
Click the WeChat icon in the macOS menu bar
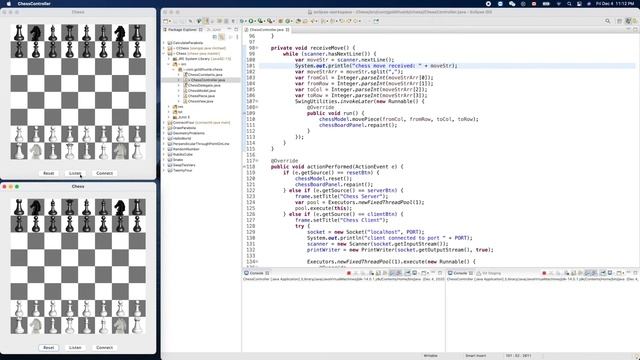tap(512, 4)
